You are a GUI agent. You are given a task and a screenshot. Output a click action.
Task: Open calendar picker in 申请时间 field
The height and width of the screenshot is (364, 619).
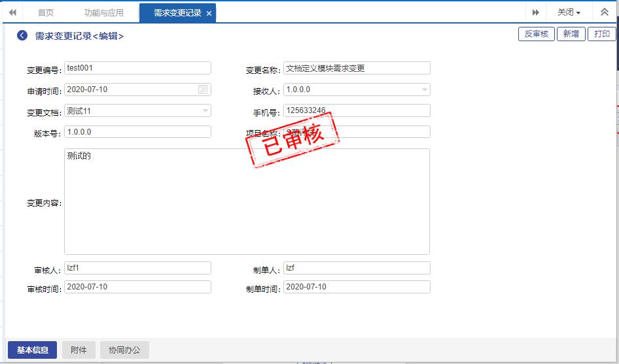point(203,90)
